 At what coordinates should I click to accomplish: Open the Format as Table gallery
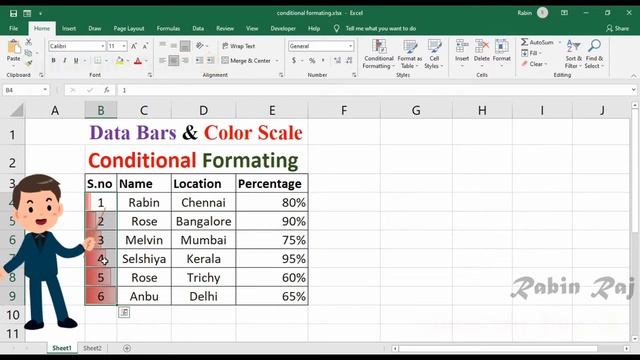tap(410, 54)
